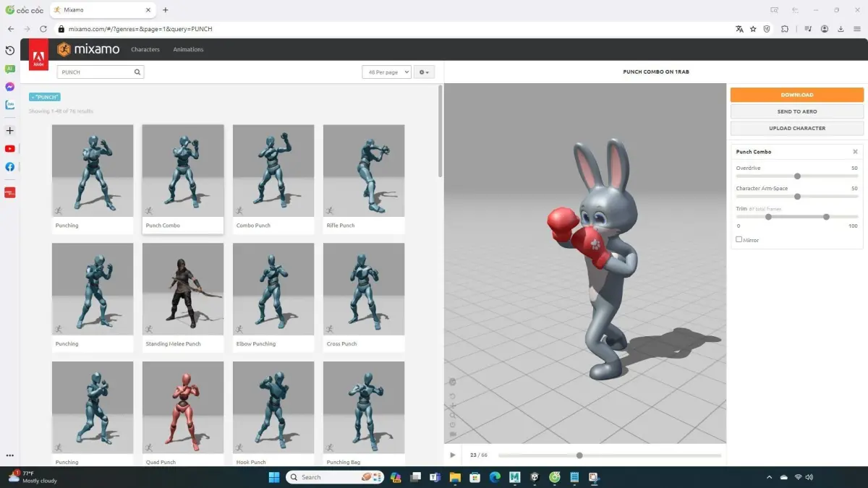Open Messenger in browser sidebar
Image resolution: width=868 pixels, height=488 pixels.
tap(9, 87)
